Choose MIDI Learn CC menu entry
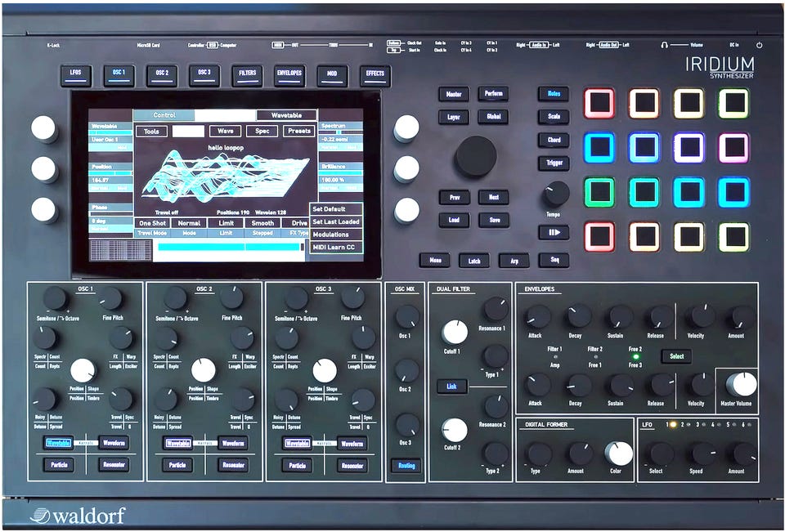 click(x=336, y=248)
